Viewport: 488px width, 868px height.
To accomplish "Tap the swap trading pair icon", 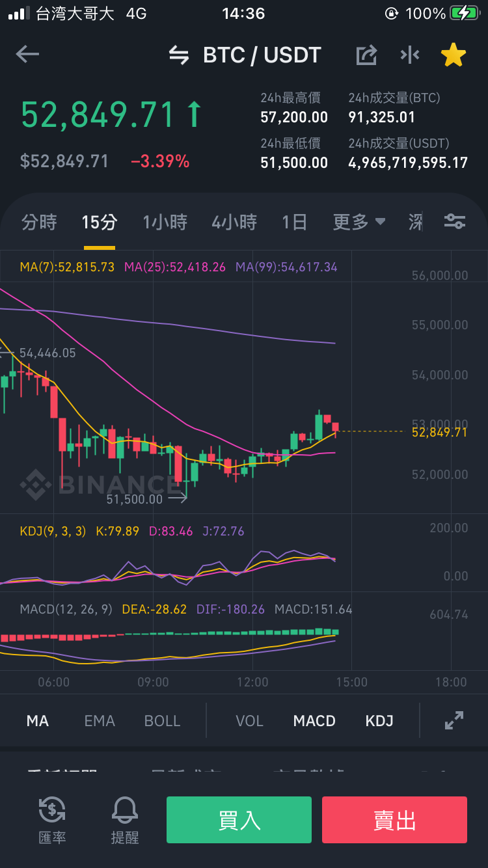I will 179,55.
